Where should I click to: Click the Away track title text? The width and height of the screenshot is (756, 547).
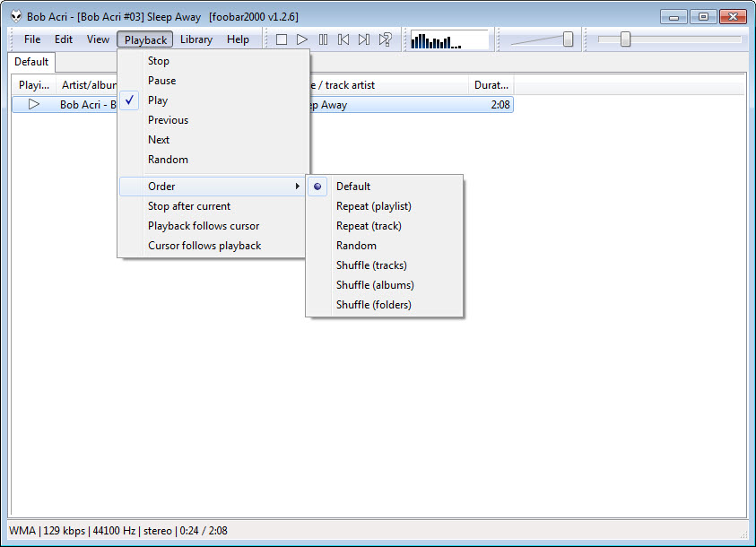click(x=334, y=105)
